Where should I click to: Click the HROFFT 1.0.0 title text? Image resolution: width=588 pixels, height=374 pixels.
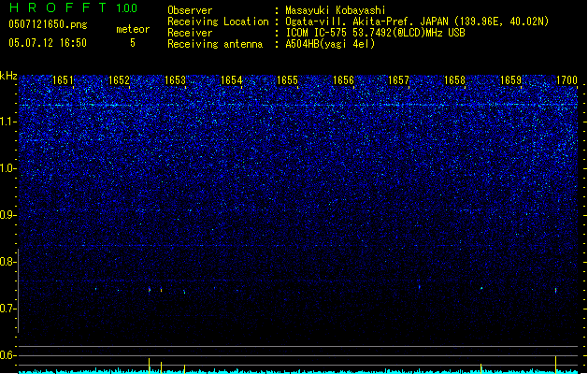point(74,7)
